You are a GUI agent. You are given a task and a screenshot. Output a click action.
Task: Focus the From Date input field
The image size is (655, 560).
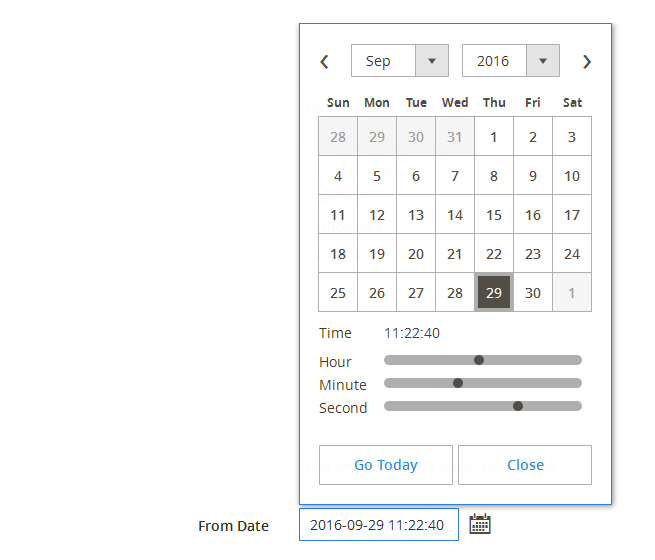click(378, 525)
